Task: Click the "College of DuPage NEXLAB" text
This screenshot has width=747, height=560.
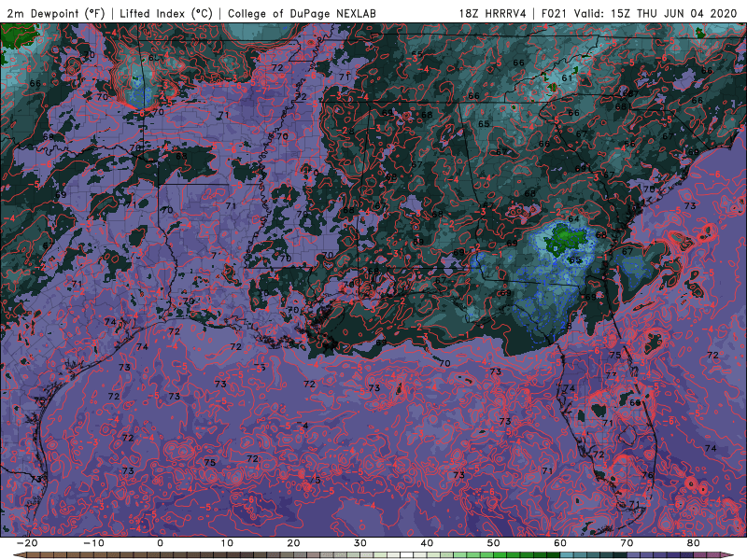Action: click(x=302, y=13)
